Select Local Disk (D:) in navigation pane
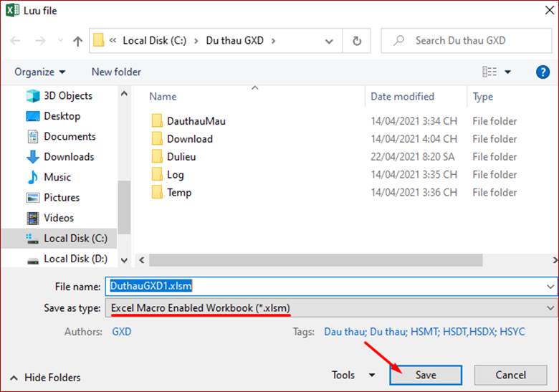 pyautogui.click(x=75, y=259)
